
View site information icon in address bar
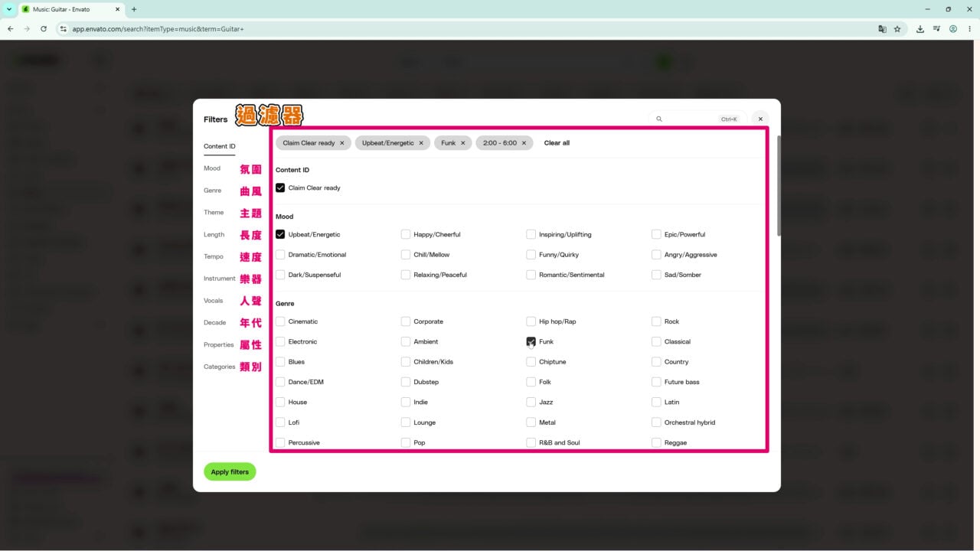pos(64,29)
